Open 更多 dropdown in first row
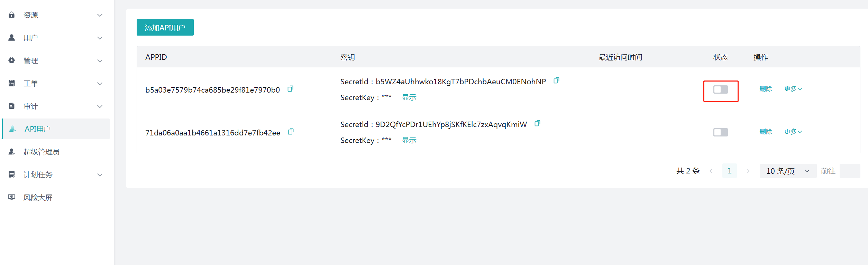The height and width of the screenshot is (265, 868). tap(793, 89)
